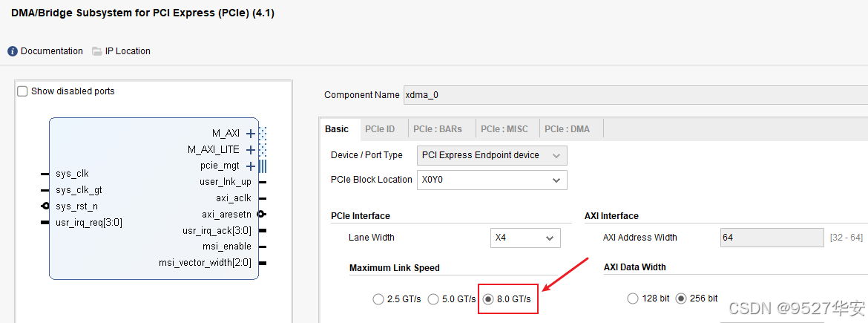Open PCIe Block Location dropdown
Viewport: 868px width, 323px height.
[x=491, y=180]
